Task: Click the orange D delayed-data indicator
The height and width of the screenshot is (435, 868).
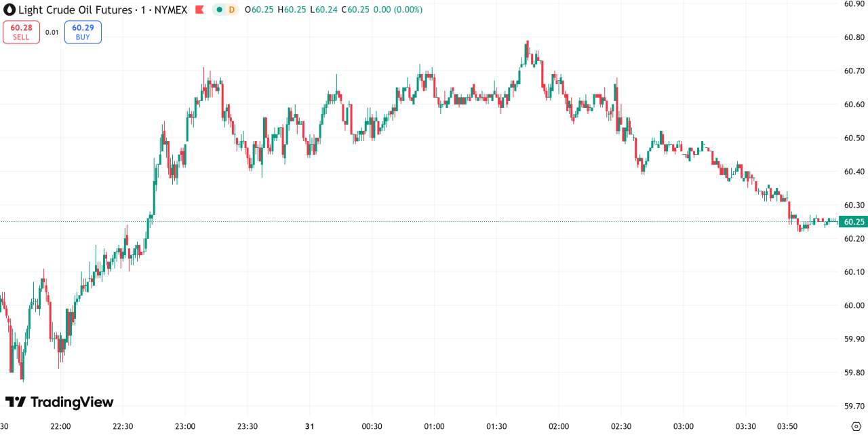Action: point(231,10)
